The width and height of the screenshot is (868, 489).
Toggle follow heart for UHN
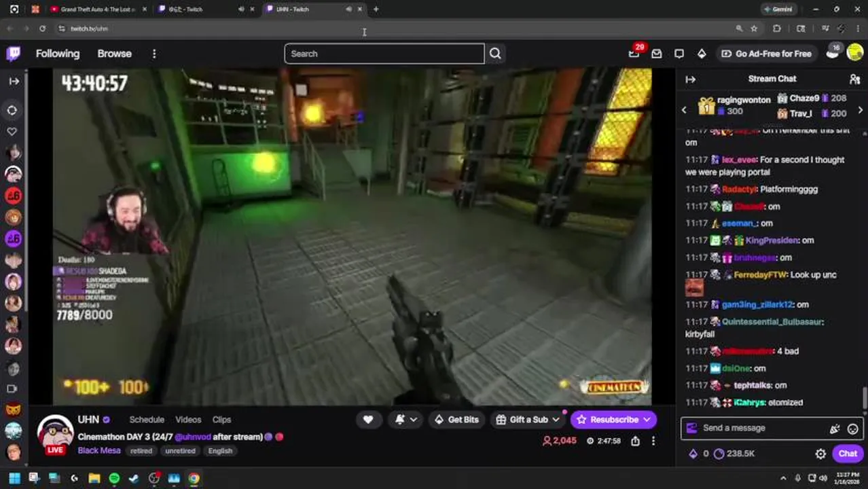[x=368, y=420]
